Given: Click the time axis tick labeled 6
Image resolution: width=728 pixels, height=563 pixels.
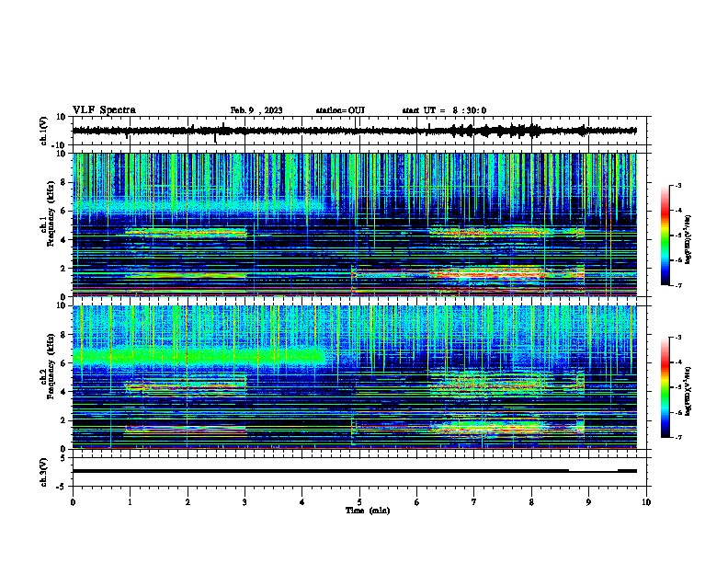Looking at the screenshot, I should [x=417, y=502].
